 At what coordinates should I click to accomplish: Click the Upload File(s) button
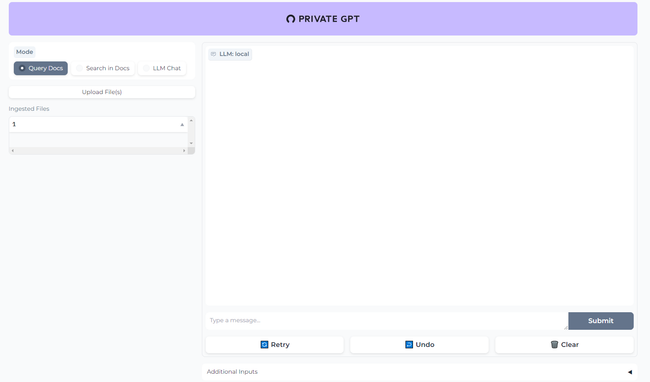tap(102, 92)
